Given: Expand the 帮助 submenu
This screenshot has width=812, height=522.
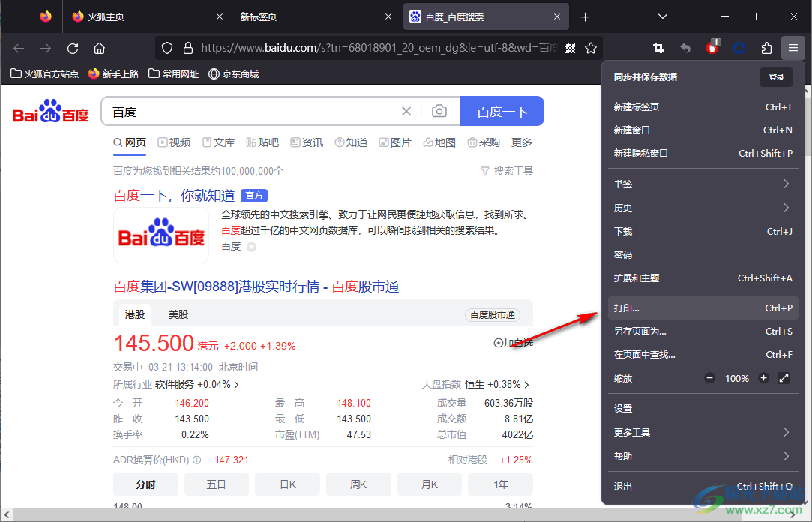Looking at the screenshot, I should tap(703, 456).
